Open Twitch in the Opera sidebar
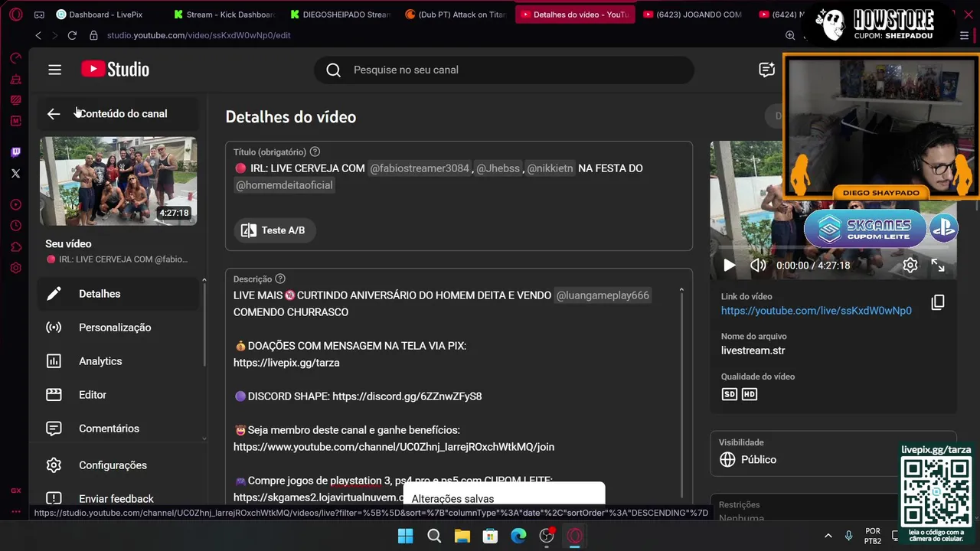The height and width of the screenshot is (551, 980). pos(15,152)
